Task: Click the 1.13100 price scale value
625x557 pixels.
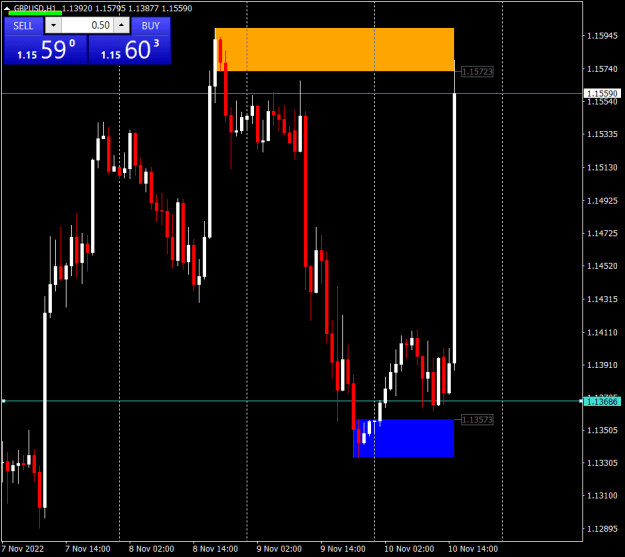Action: click(602, 496)
